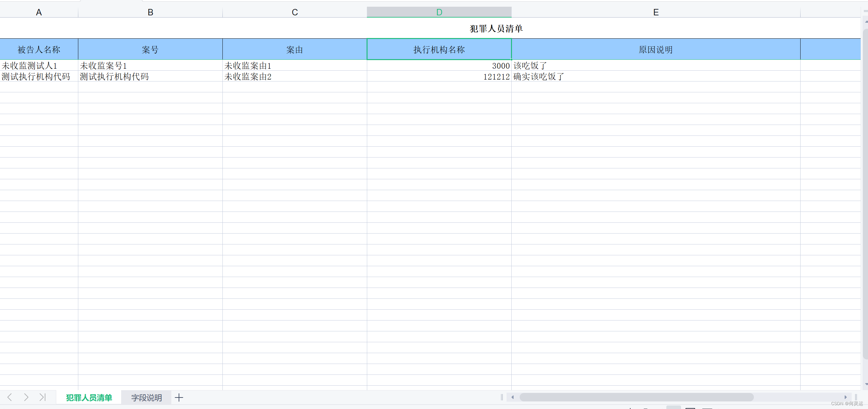
Task: Jump to the last sheet arrow
Action: (x=42, y=397)
